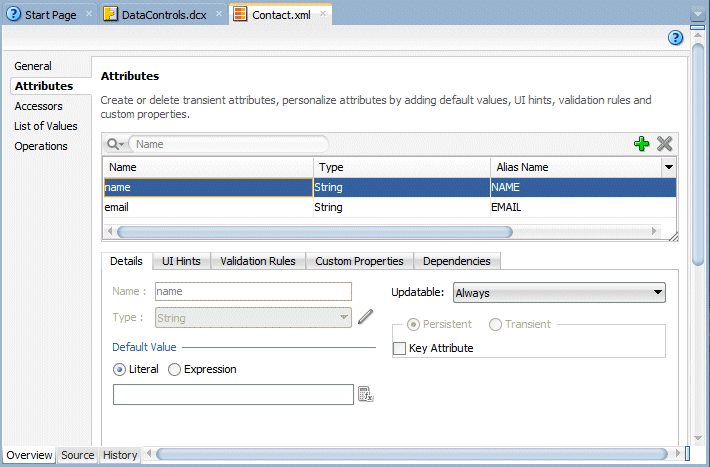This screenshot has width=710, height=467.
Task: Switch to the Source view tab
Action: [77, 455]
